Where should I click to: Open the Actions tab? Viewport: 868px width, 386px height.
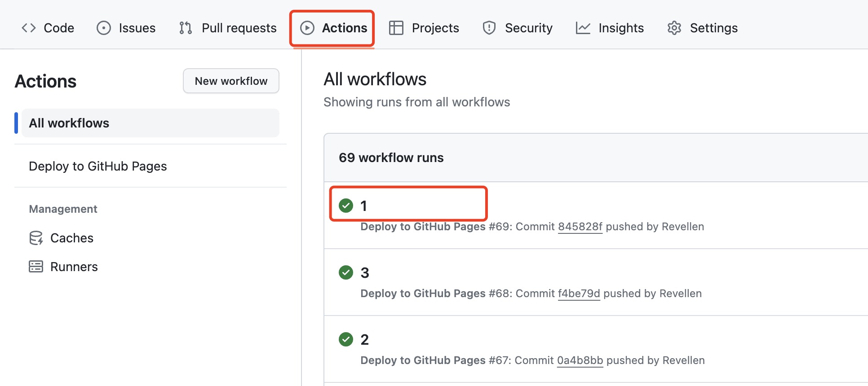point(332,28)
